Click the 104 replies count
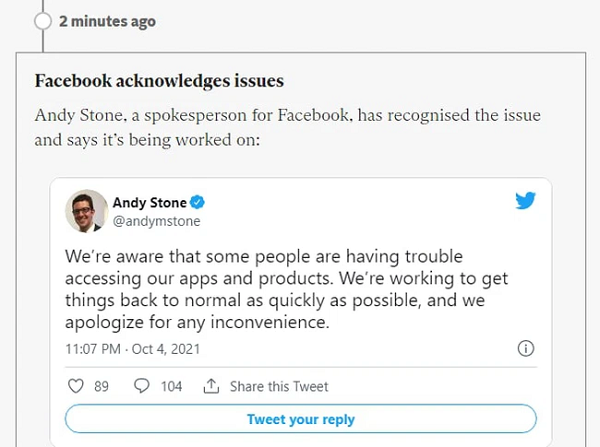The height and width of the screenshot is (447, 600). point(171,386)
